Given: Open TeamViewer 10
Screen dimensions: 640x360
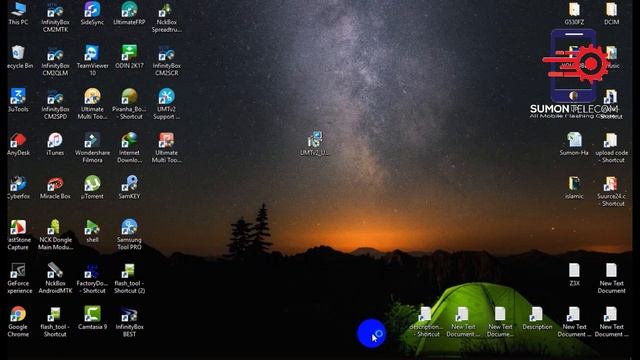Looking at the screenshot, I should (x=92, y=61).
